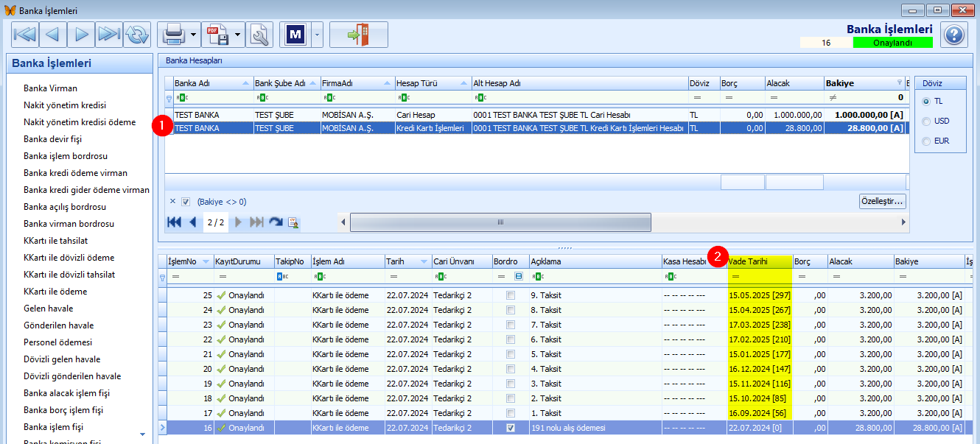Click the filter funnel in transactions grid
This screenshot has height=444, width=980.
(162, 277)
